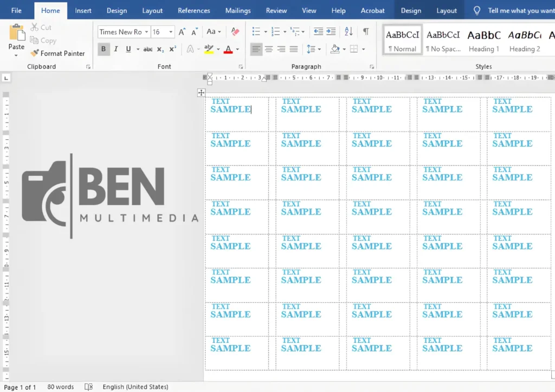Screen dimensions: 555x392
Task: Toggle bold formatting in the Font group
Action: [103, 49]
